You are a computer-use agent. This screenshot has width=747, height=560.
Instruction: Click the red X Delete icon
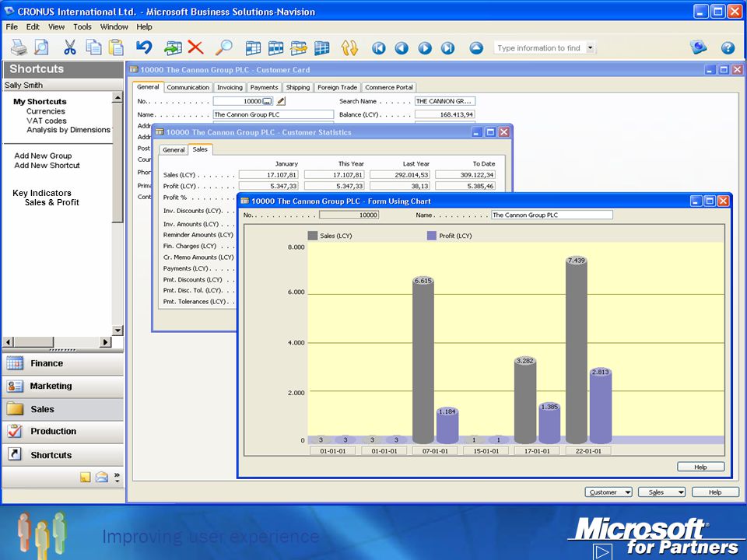195,47
